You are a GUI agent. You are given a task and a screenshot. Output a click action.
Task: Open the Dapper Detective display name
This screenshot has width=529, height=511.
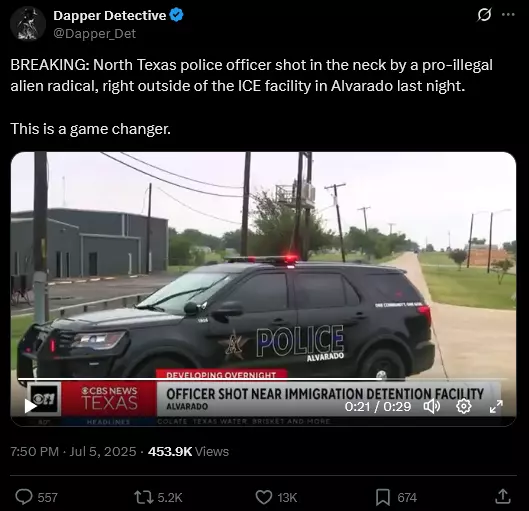[110, 16]
